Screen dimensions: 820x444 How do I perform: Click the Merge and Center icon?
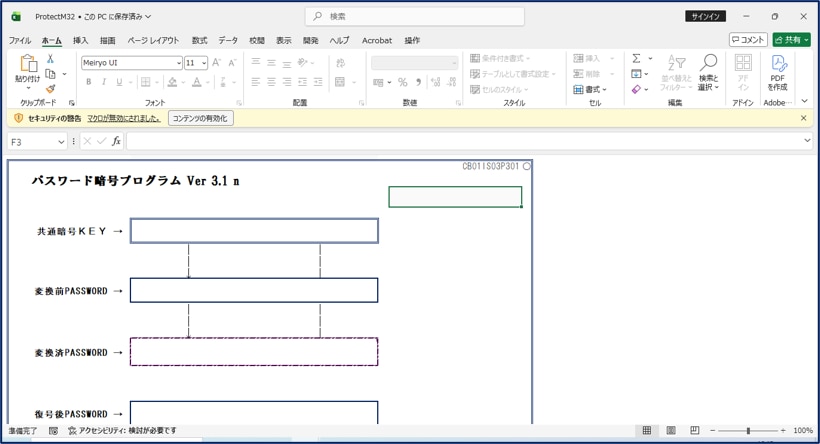point(340,82)
